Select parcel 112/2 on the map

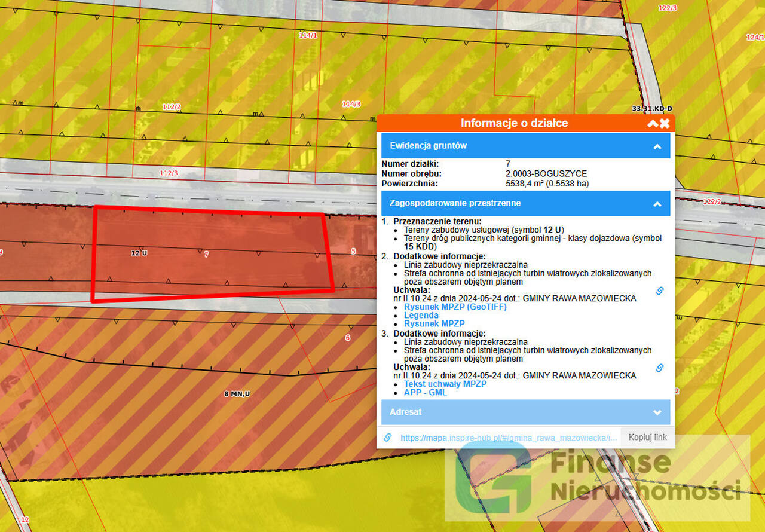click(171, 107)
